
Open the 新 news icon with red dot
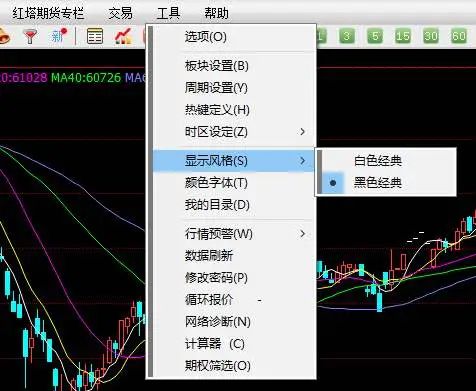[59, 36]
